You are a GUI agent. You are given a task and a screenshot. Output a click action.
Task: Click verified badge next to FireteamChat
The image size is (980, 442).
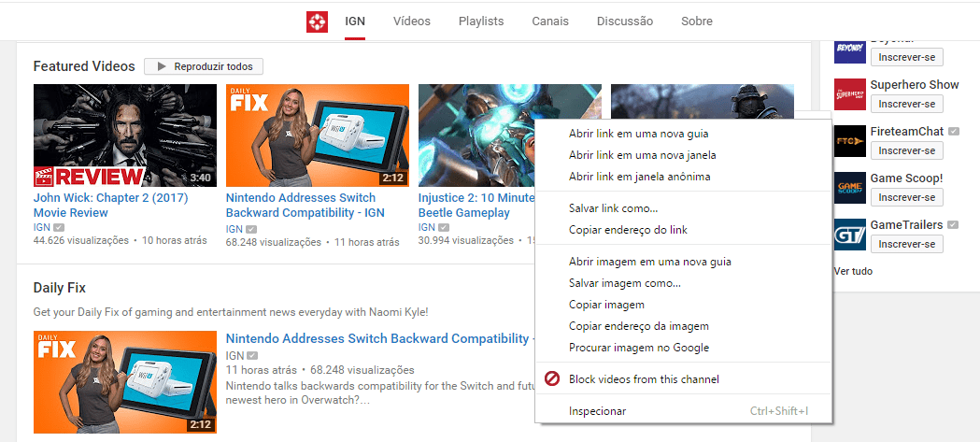click(953, 131)
